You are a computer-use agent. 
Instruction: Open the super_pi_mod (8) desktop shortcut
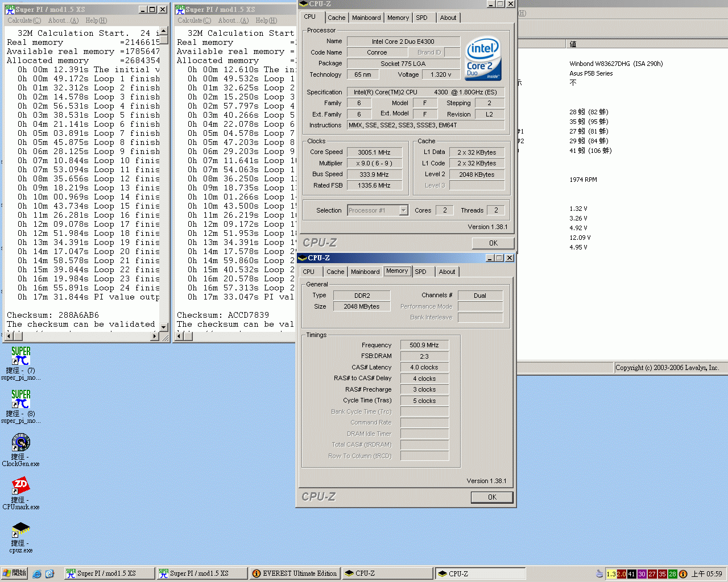pyautogui.click(x=21, y=406)
